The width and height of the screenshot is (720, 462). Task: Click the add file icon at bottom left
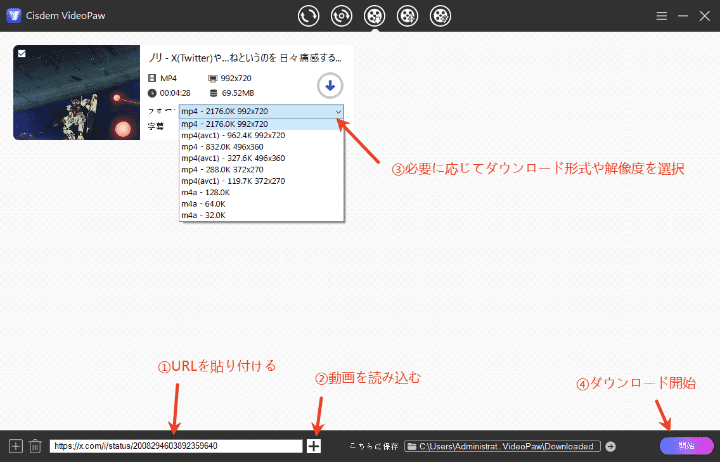coord(15,446)
